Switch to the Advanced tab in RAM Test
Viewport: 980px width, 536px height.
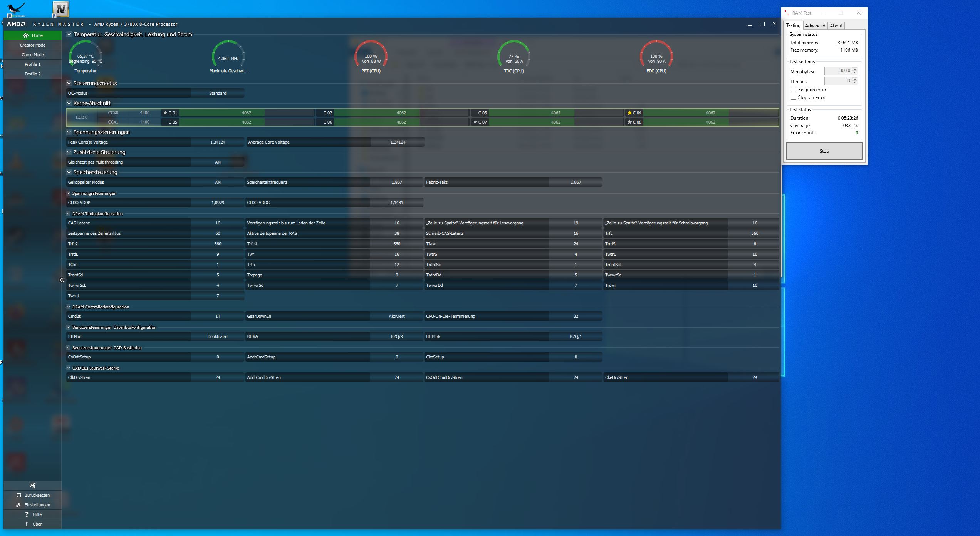tap(815, 26)
